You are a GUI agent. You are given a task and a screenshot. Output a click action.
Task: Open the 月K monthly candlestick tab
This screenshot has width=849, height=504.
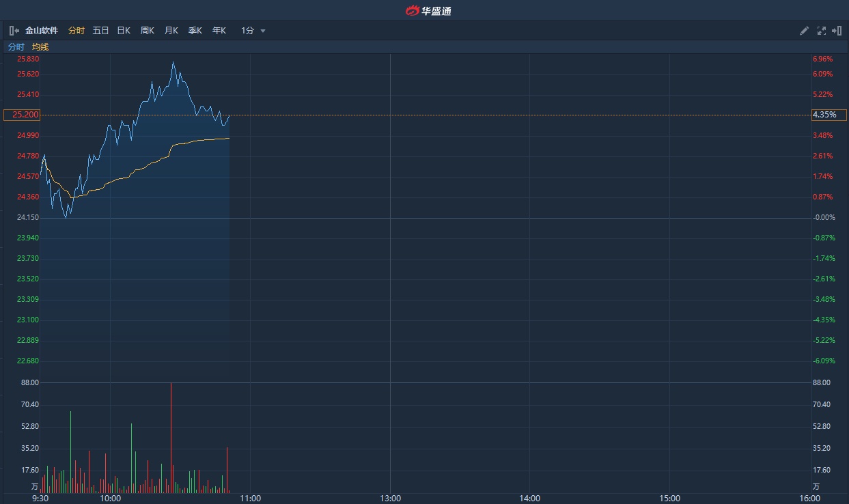pos(171,31)
